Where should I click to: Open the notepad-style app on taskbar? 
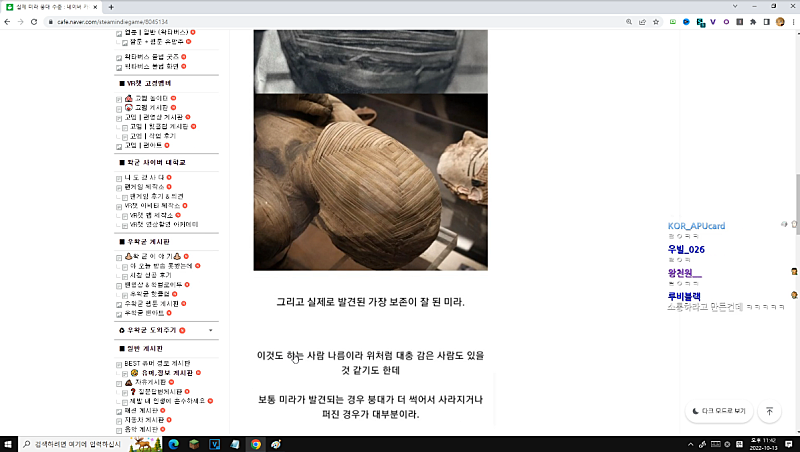click(235, 444)
